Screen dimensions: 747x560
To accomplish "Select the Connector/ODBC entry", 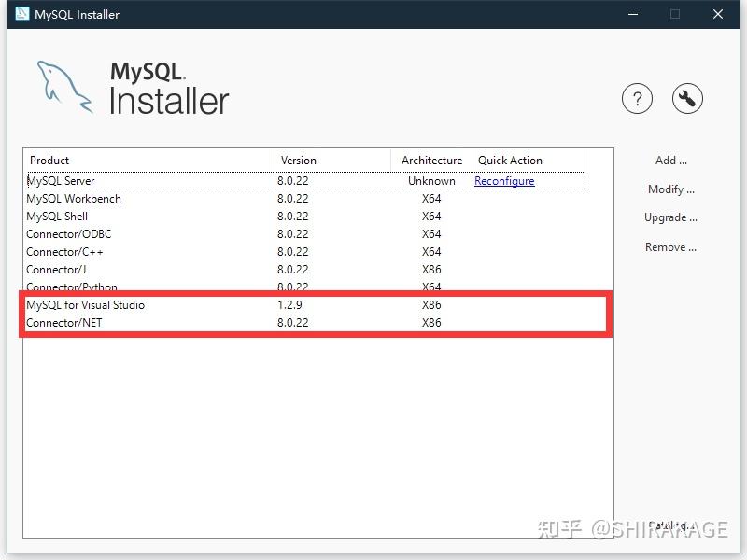I will [x=140, y=234].
